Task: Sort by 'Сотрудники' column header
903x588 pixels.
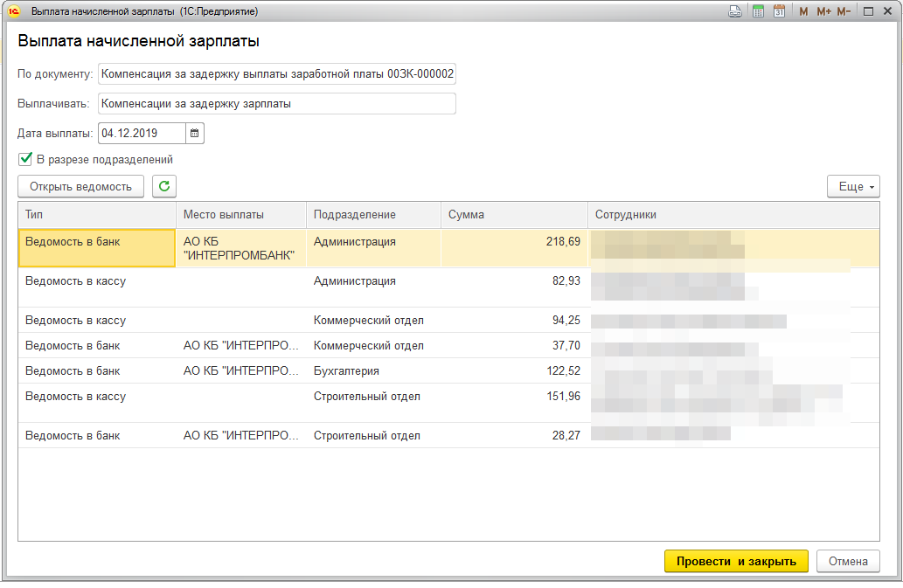Action: [x=733, y=215]
